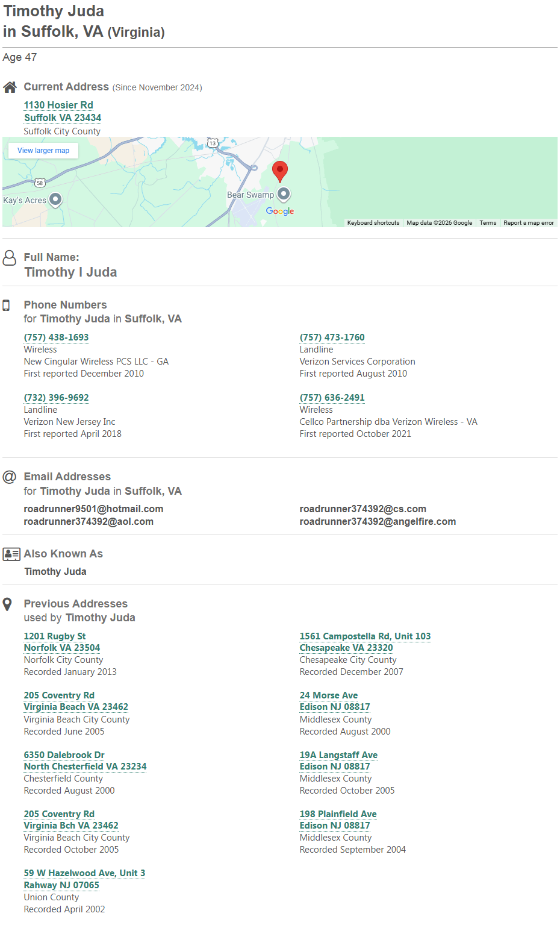Click the house icon beside Current Address

10,87
